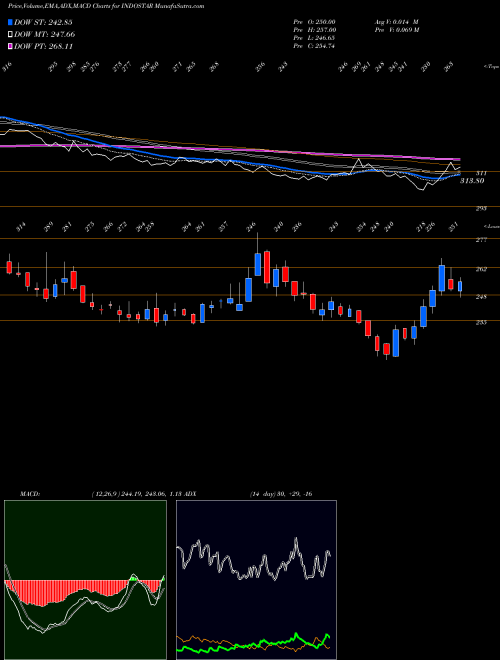This screenshot has width=500, height=660.
Task: Click the 'Pre O' open value
Action: tap(314, 22)
